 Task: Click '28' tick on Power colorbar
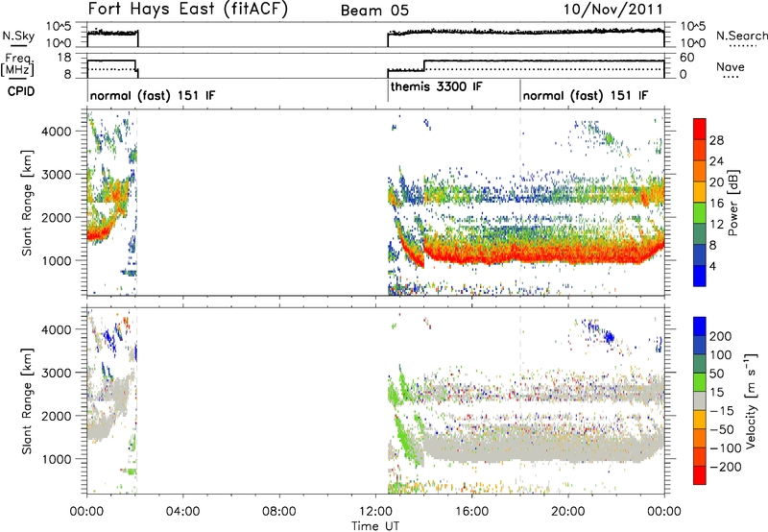pos(716,140)
